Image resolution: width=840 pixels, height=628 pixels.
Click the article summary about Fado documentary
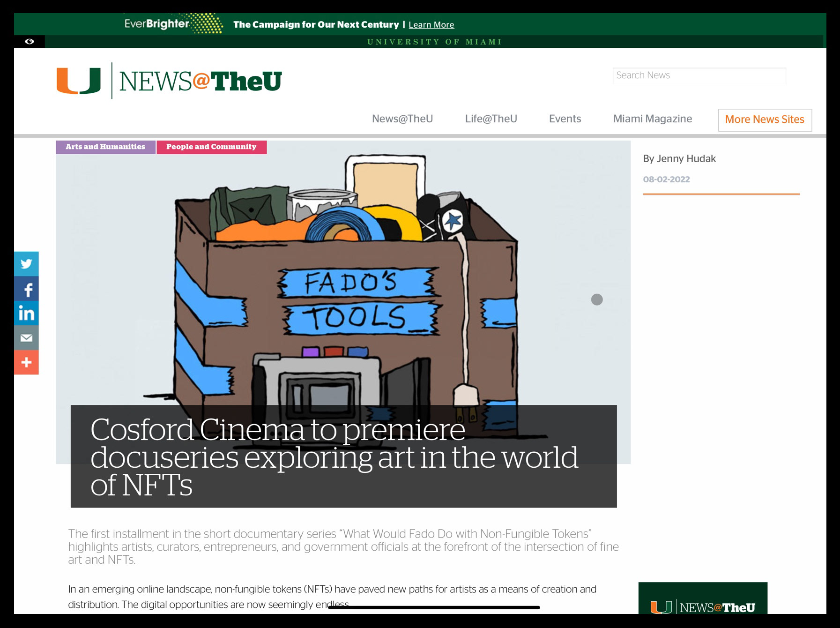[x=343, y=547]
